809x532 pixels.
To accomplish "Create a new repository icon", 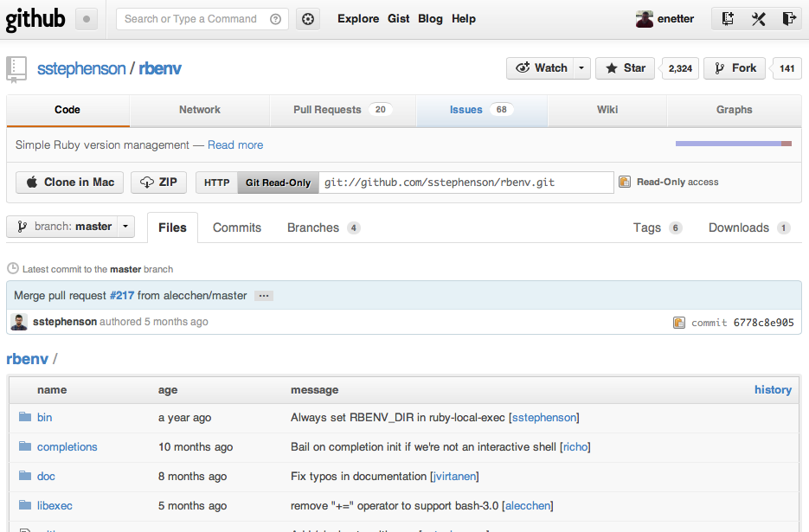I will click(728, 19).
